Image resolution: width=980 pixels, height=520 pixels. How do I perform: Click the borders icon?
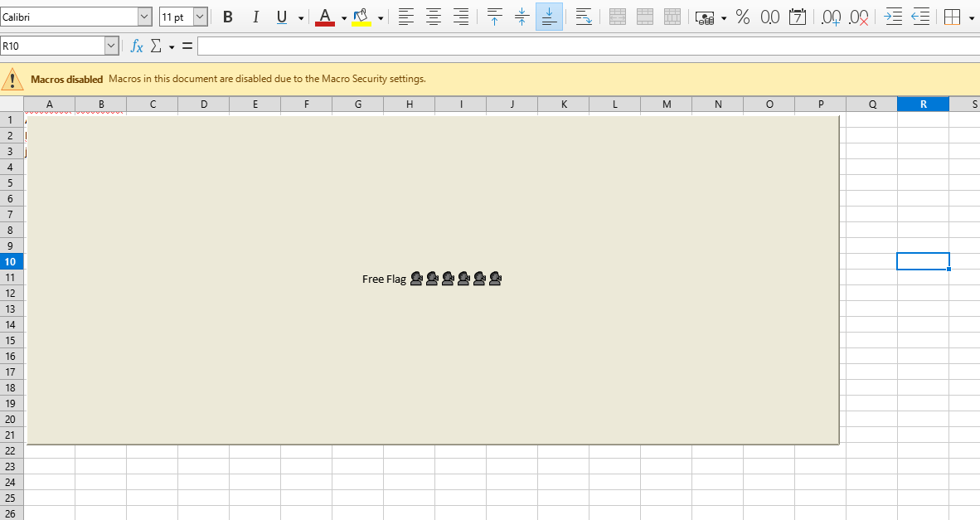(953, 17)
